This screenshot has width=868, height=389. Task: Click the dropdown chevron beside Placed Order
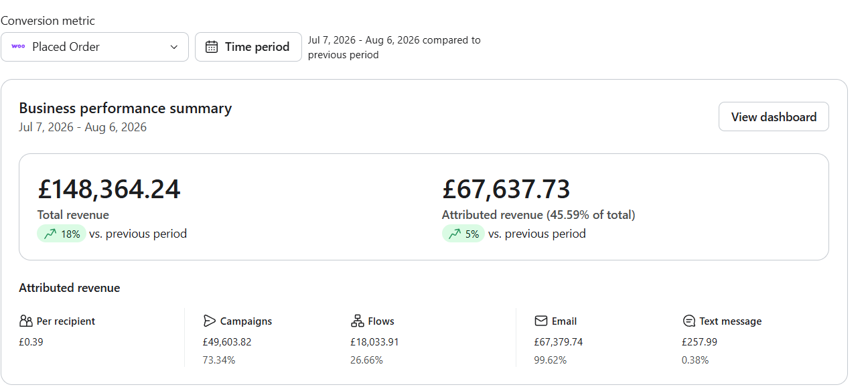[x=174, y=47]
